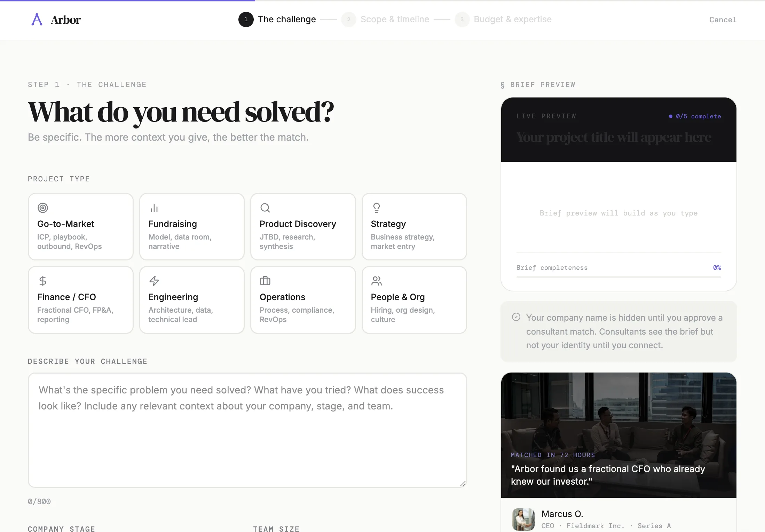765x532 pixels.
Task: Select the Strategy lightbulb icon
Action: [x=377, y=208]
